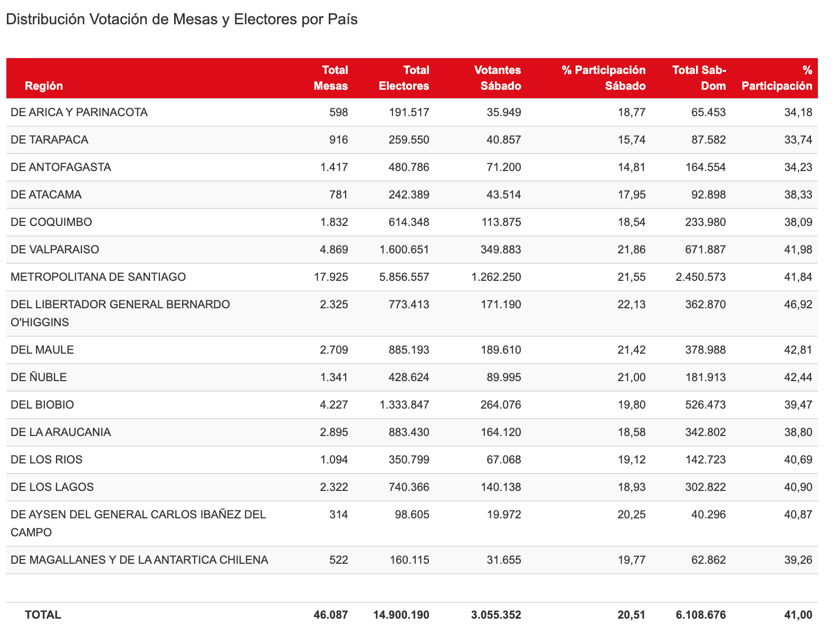This screenshot has width=839, height=644.
Task: Select the DE ARICA Y PARINACOTA row
Action: pos(79,112)
